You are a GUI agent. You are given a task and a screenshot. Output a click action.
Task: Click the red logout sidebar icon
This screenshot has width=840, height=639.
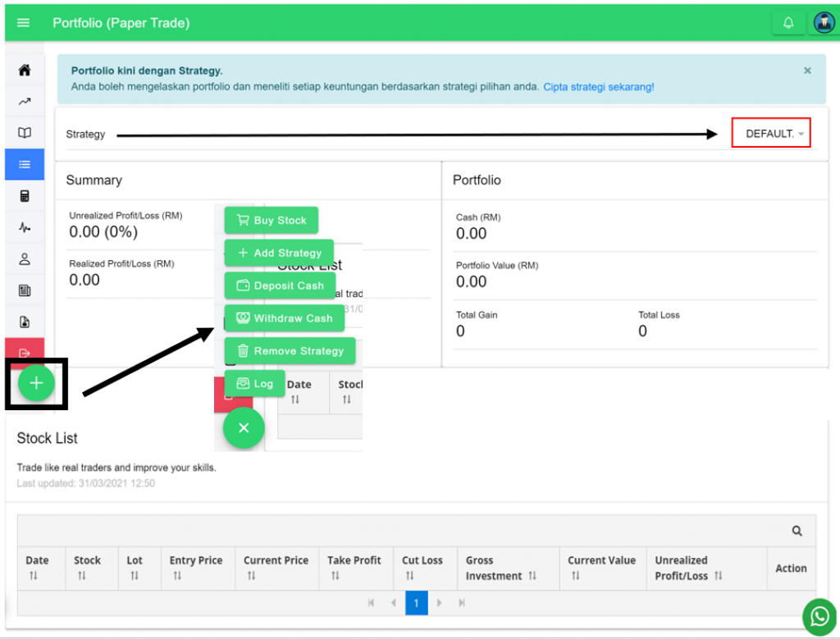[25, 353]
